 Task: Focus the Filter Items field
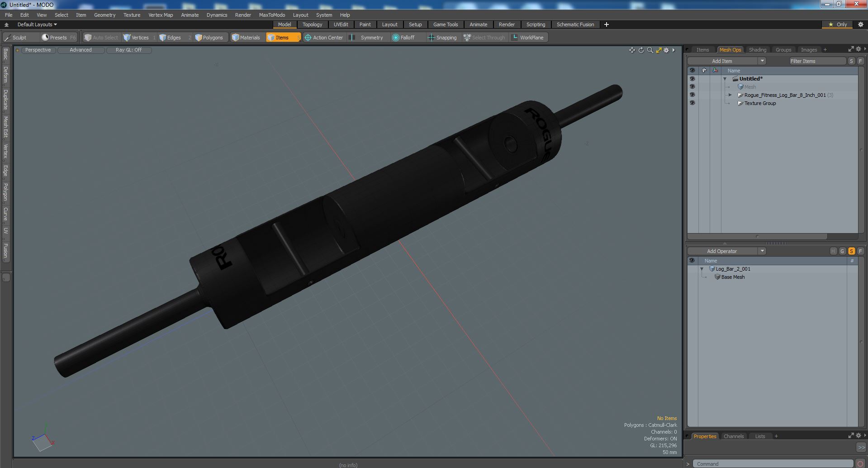(817, 61)
